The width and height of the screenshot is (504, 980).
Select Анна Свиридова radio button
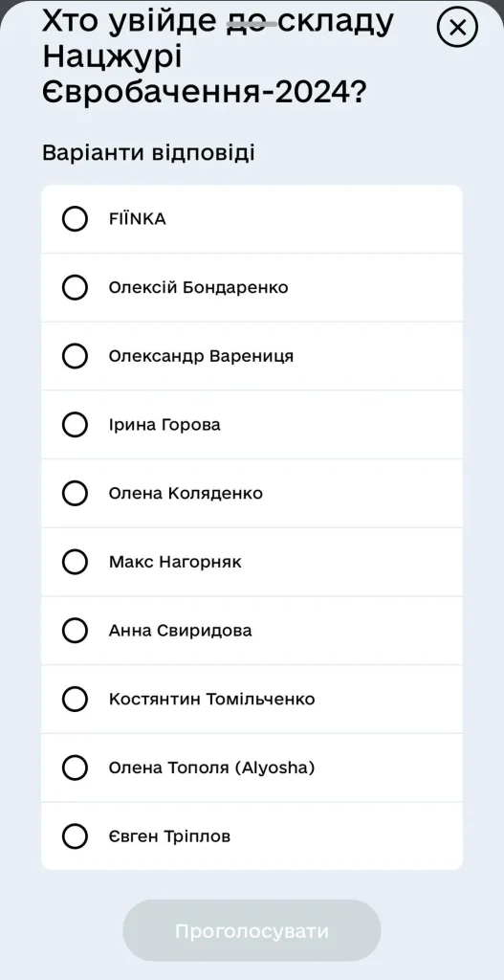tap(75, 631)
